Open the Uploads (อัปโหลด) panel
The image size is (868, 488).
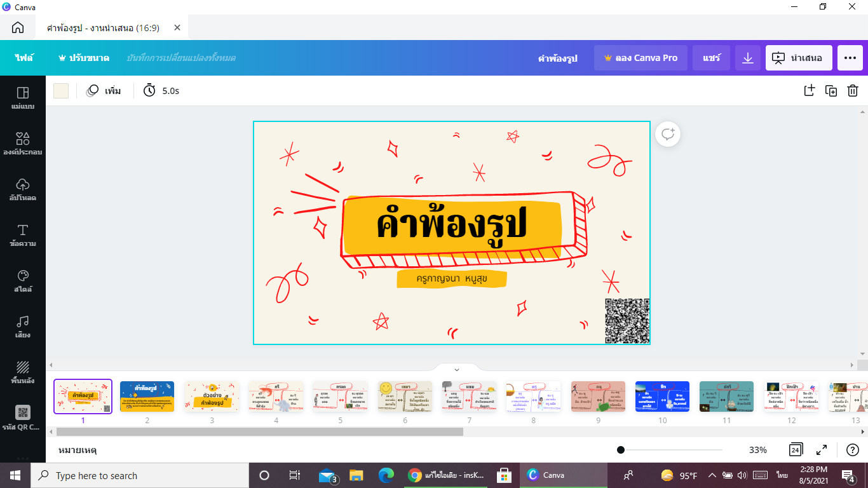coord(22,192)
